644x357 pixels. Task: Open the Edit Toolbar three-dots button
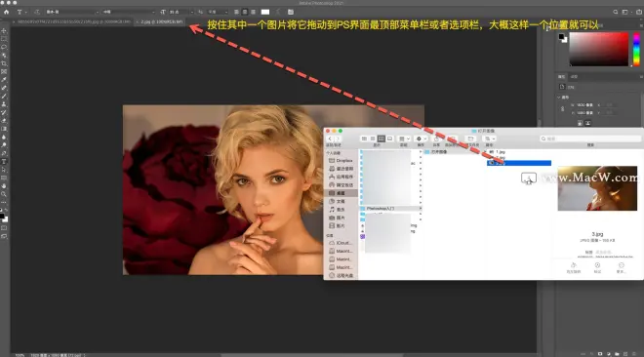click(x=4, y=202)
